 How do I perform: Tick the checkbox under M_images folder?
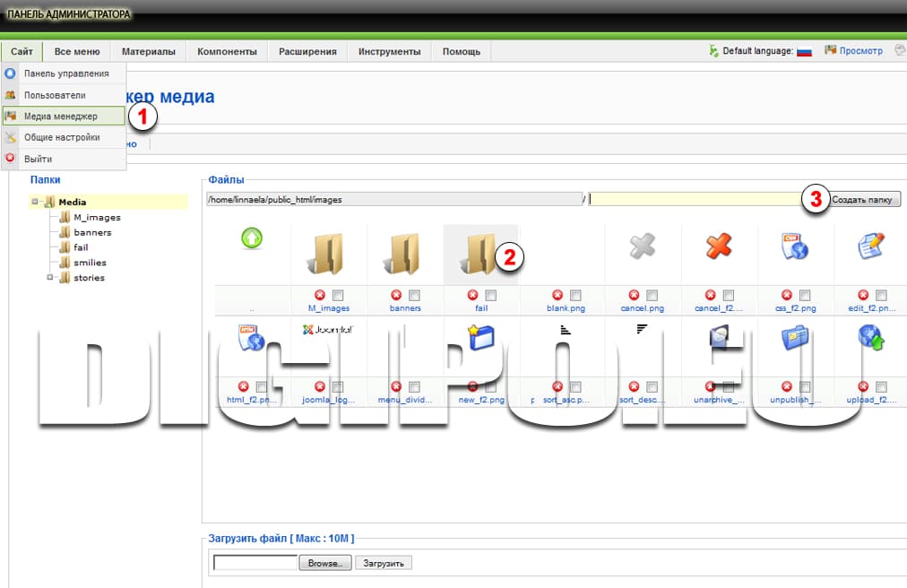[x=337, y=295]
